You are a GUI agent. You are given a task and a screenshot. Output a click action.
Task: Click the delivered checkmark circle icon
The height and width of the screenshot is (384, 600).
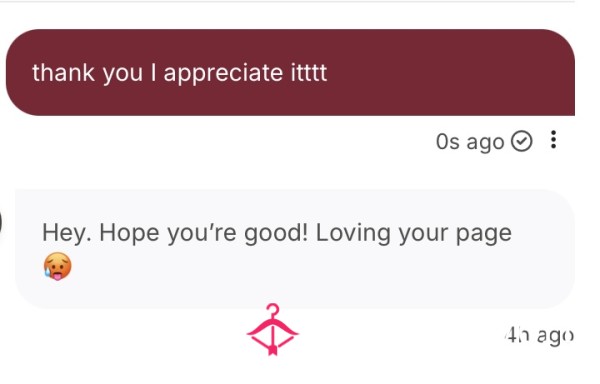click(522, 141)
